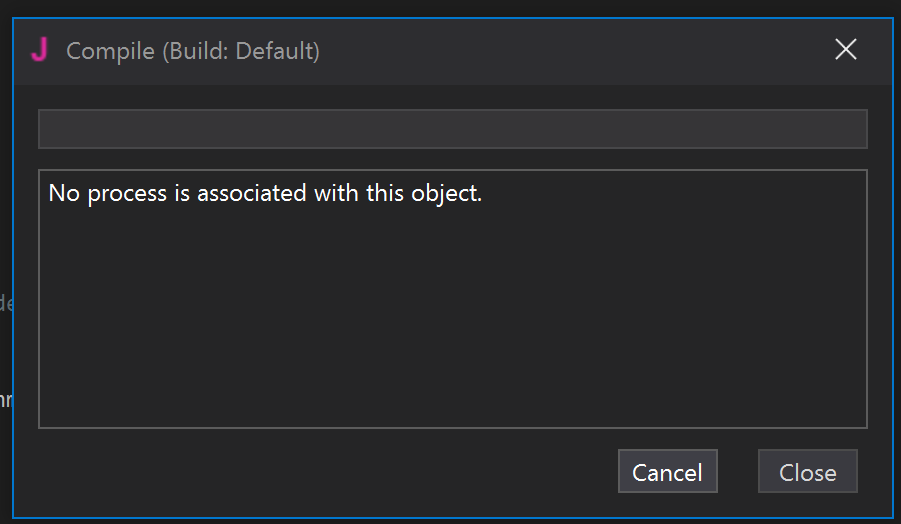
Task: Click the Close button at bottom right
Action: coord(807,472)
